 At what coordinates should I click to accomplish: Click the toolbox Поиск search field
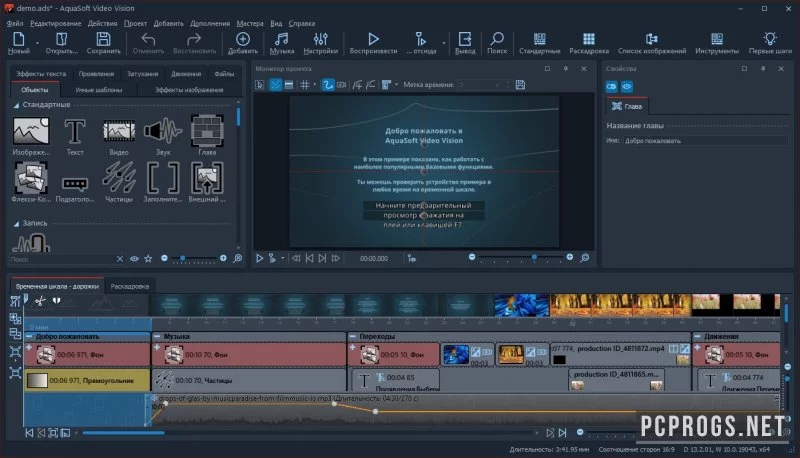(61, 260)
